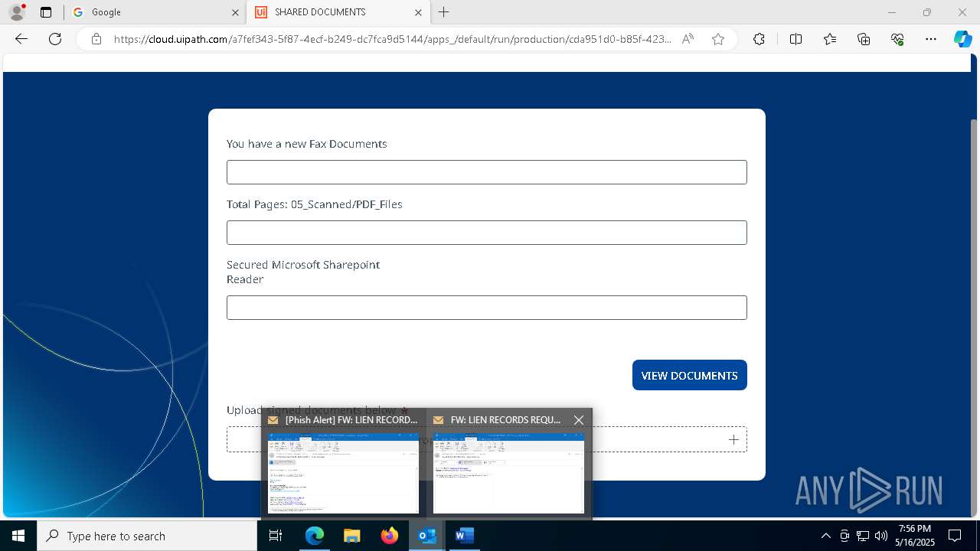The image size is (980, 551).
Task: Click the browser profile avatar icon
Action: click(x=17, y=12)
